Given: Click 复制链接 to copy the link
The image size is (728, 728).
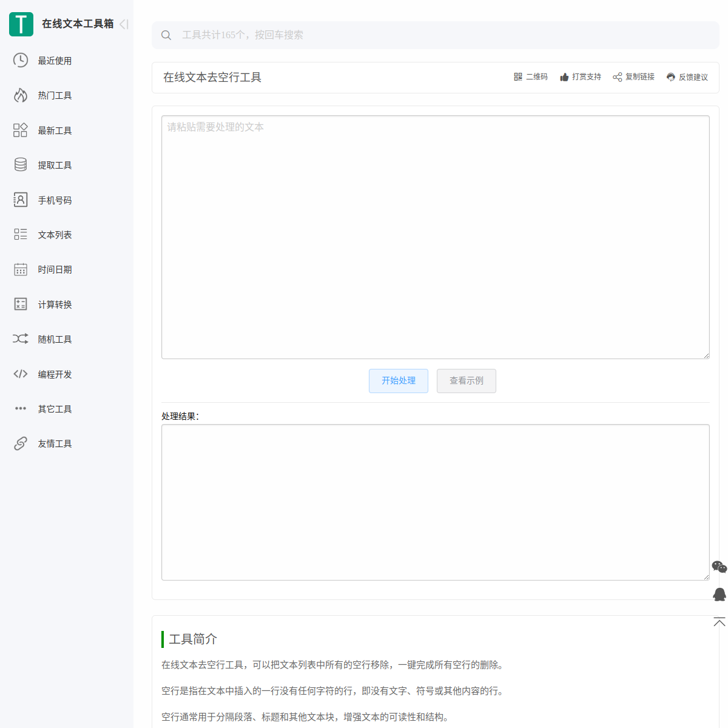Looking at the screenshot, I should [633, 77].
